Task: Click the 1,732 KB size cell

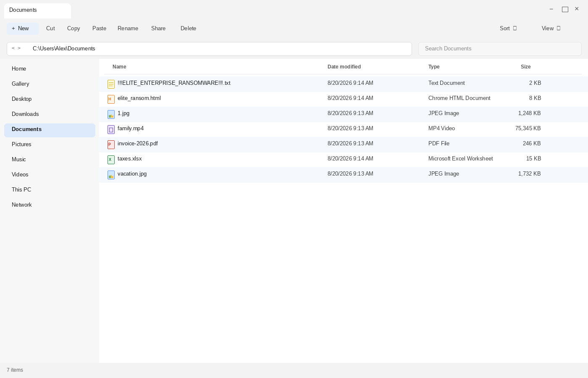Action: 529,174
